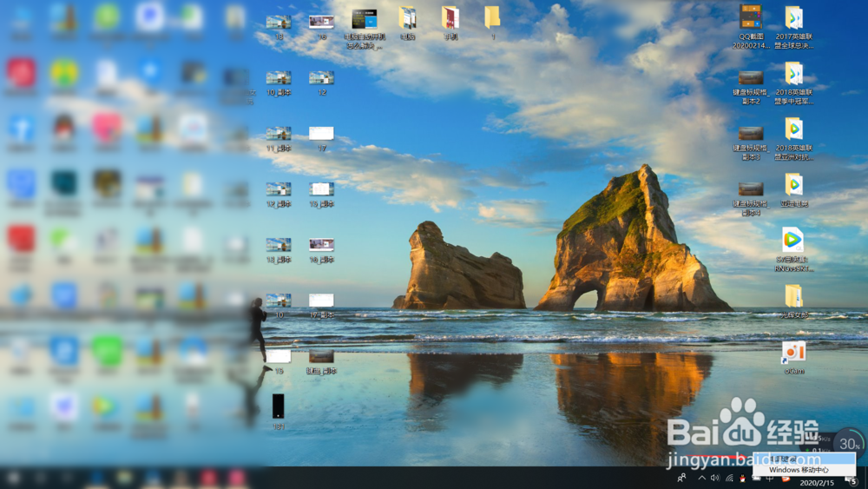Select the 13_副本 image file

coord(279,250)
